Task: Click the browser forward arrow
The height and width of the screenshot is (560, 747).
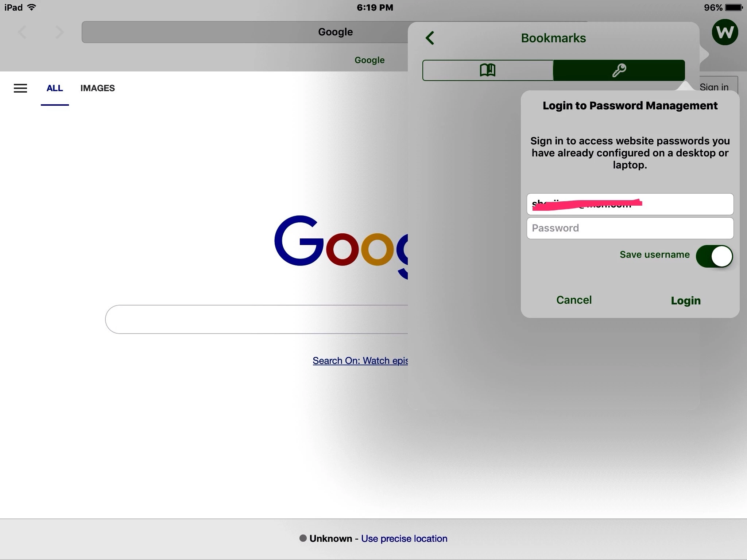Action: (59, 32)
